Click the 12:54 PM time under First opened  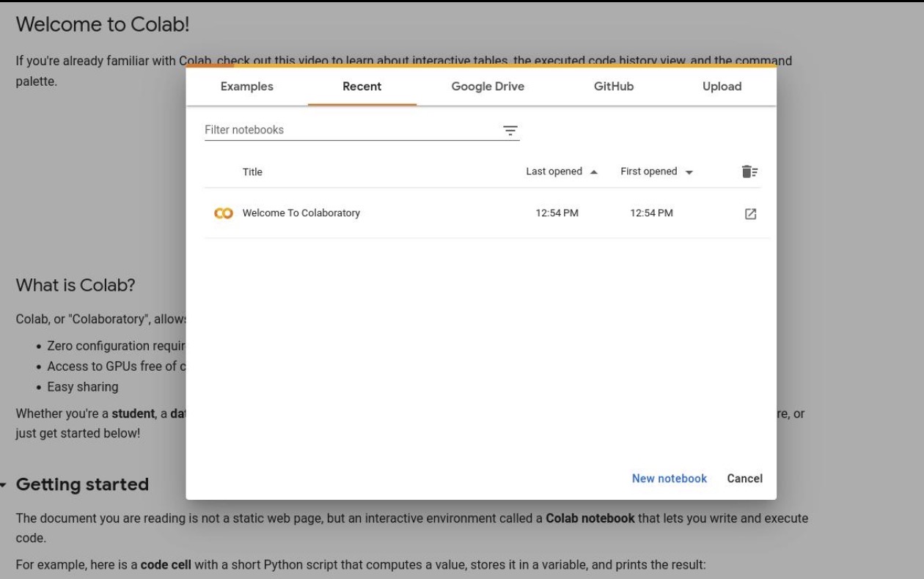coord(651,213)
